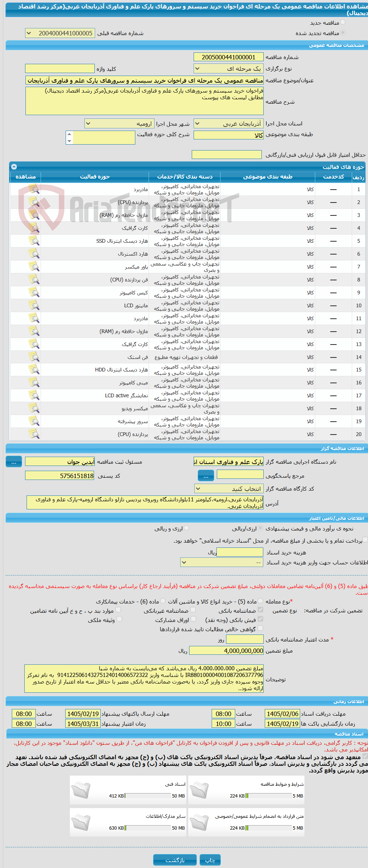Choose ماده (6) خدمات پیمانکاری transaction type
The height and width of the screenshot is (868, 368).
coord(163,601)
